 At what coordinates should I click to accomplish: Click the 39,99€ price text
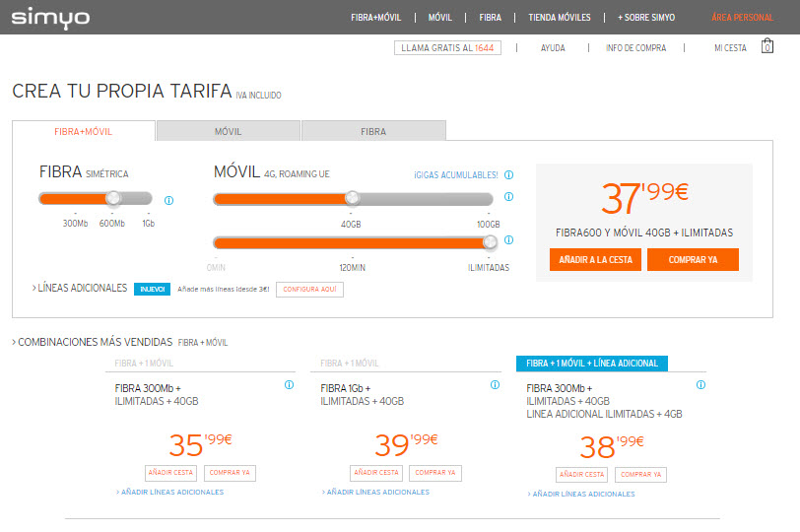[x=406, y=444]
